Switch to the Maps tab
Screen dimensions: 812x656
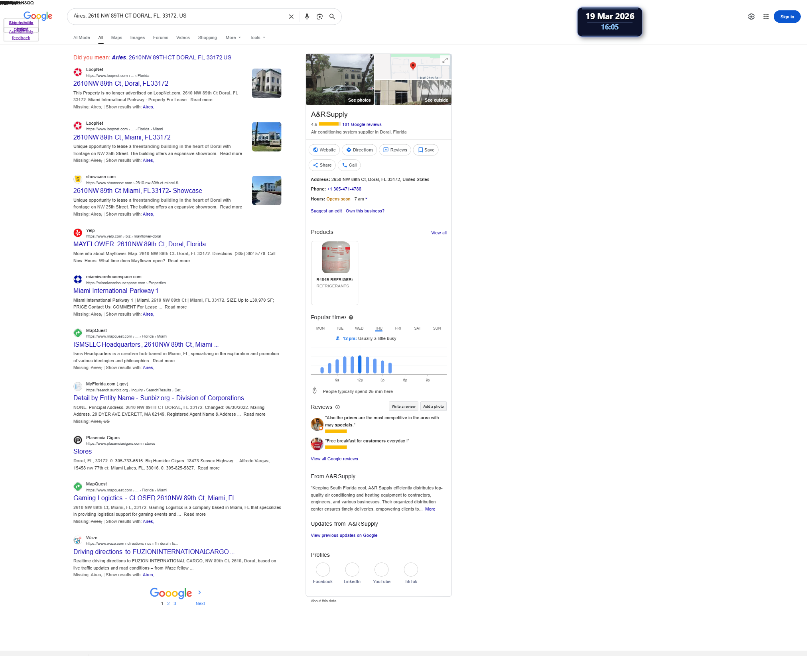click(x=116, y=37)
